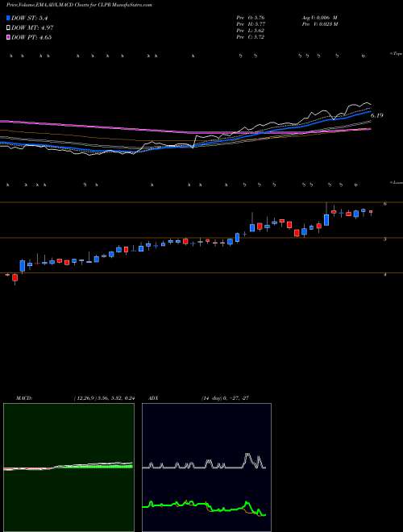Click the 6.19 price label on EMA chart
403x532 pixels.
[376, 115]
